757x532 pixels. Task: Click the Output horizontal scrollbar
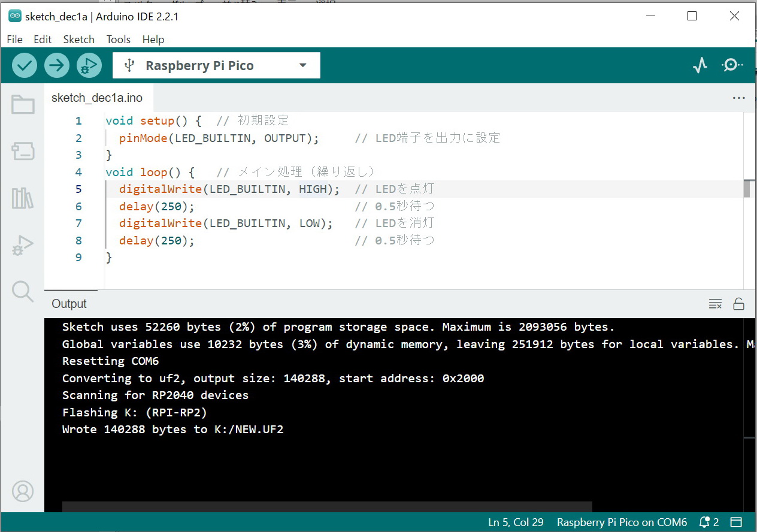click(x=327, y=507)
